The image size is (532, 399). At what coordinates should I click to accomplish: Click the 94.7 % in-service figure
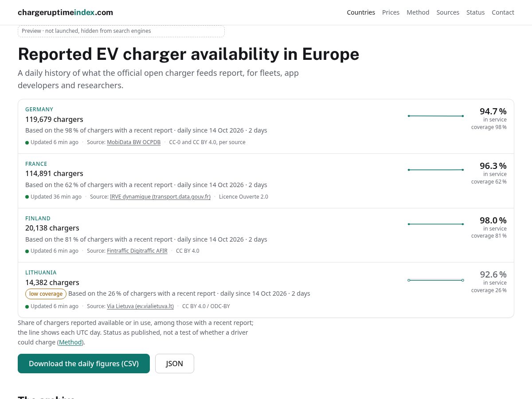pos(493,111)
